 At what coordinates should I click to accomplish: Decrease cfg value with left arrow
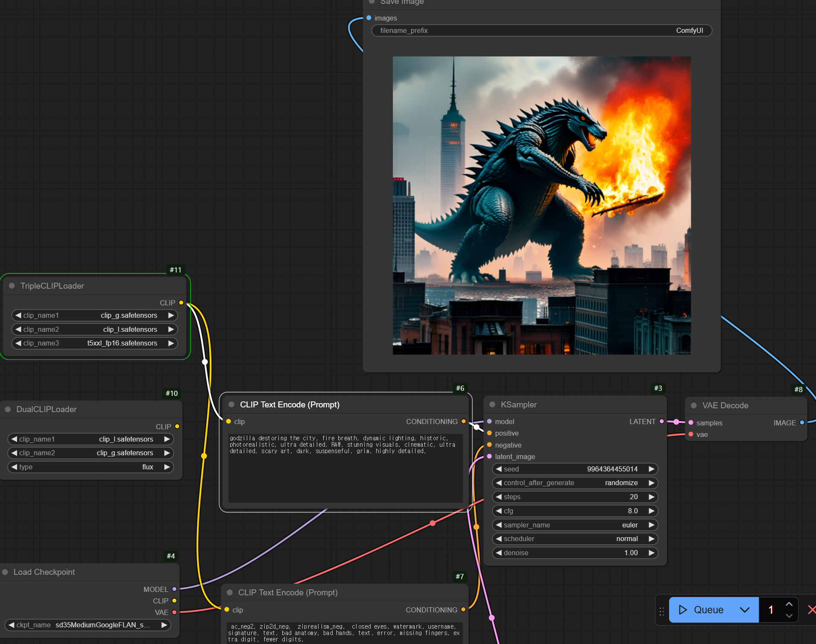[x=498, y=511]
